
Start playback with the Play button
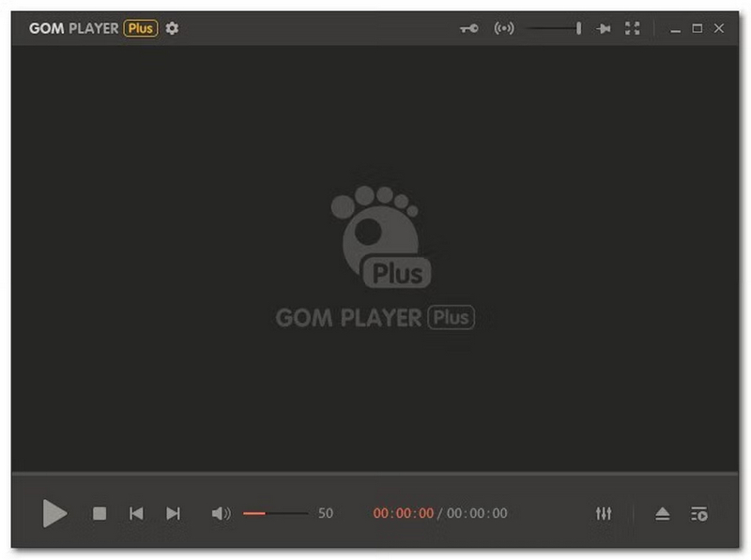click(x=54, y=513)
